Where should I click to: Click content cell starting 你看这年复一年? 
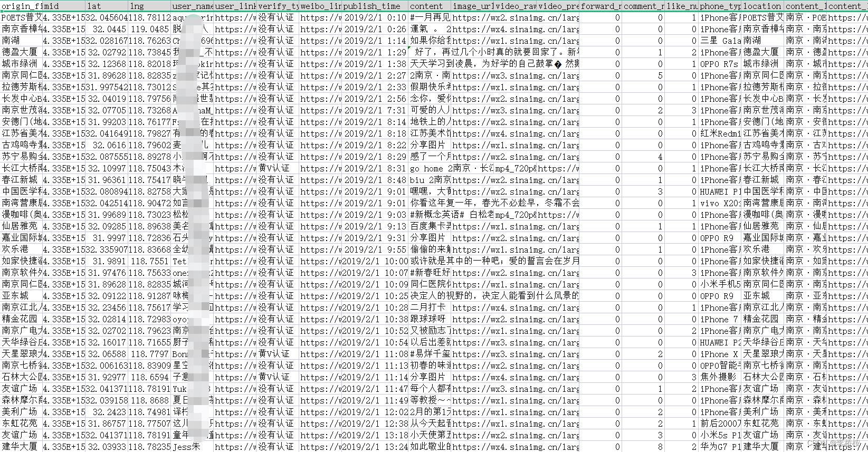(494, 203)
